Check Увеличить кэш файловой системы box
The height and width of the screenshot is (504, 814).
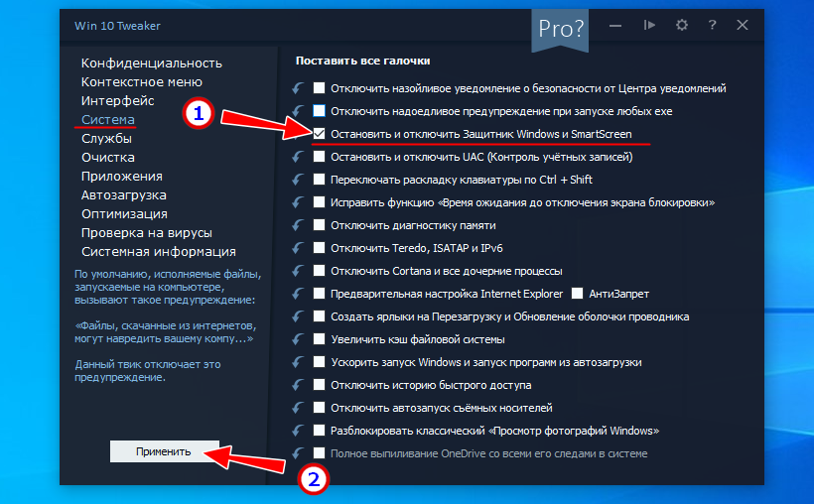pos(320,339)
